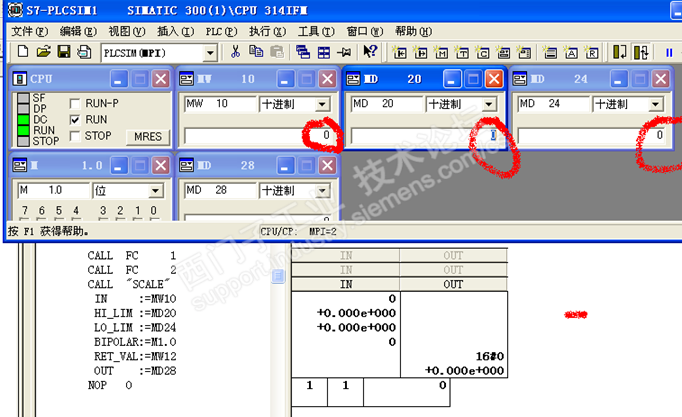
Task: Insert the nesting stacks window
Action: tap(550, 53)
